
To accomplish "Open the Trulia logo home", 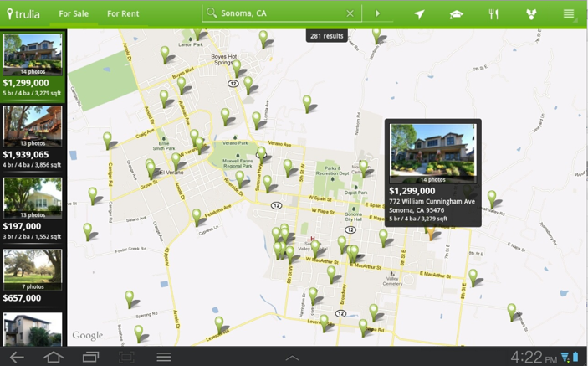I will [23, 14].
